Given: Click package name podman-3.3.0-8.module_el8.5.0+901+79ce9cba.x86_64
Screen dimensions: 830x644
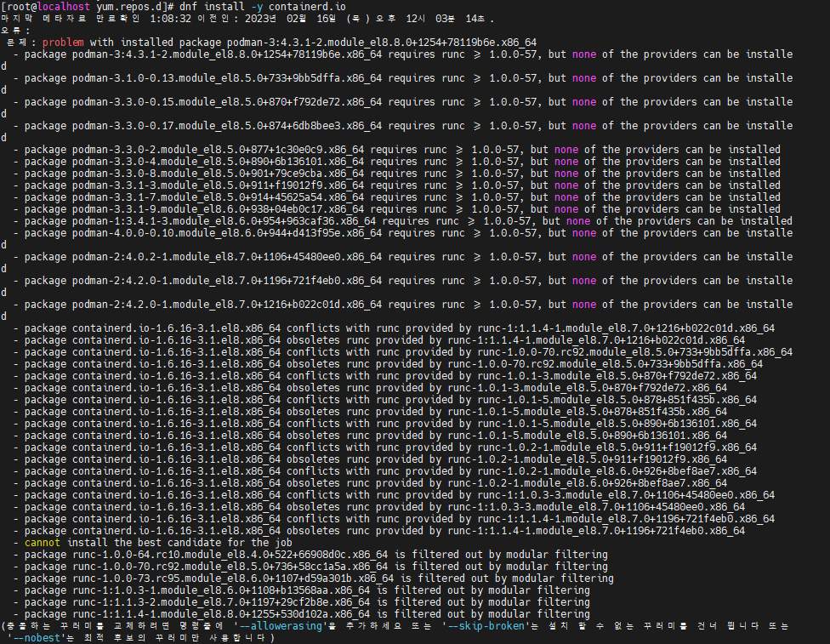Looking at the screenshot, I should pos(218,174).
